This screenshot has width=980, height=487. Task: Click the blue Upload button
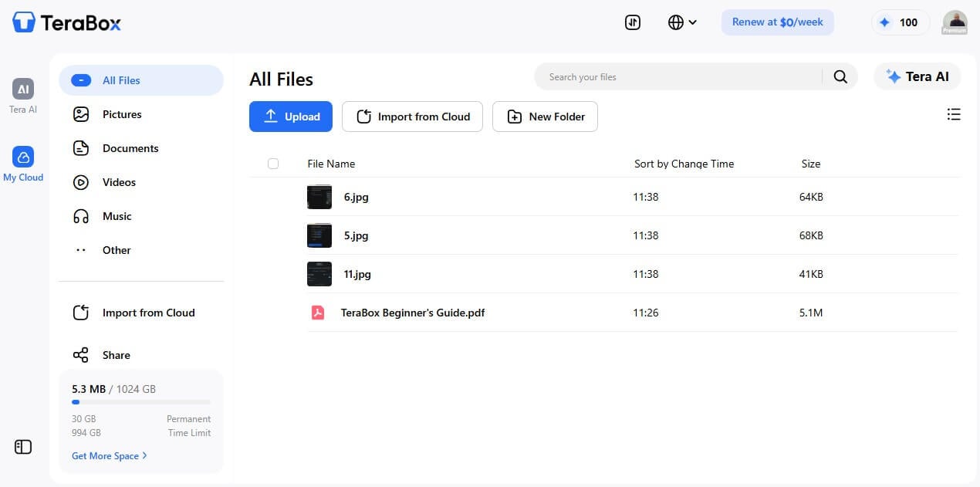pyautogui.click(x=291, y=117)
